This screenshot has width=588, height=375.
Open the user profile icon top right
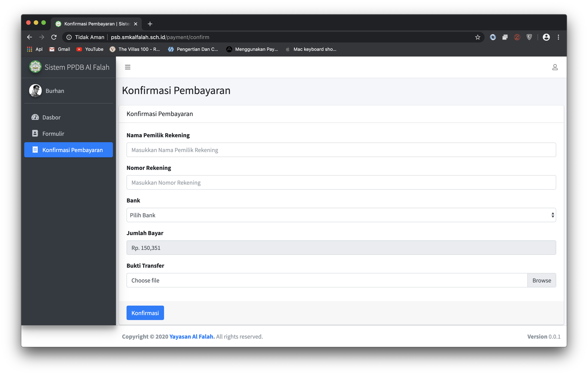coord(555,67)
